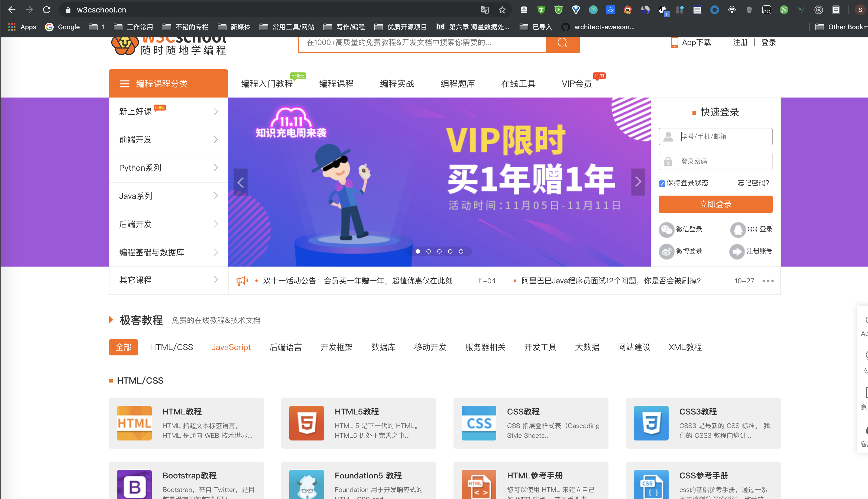This screenshot has width=868, height=499.
Task: Click the Google Translate icon in address bar
Action: click(x=485, y=10)
